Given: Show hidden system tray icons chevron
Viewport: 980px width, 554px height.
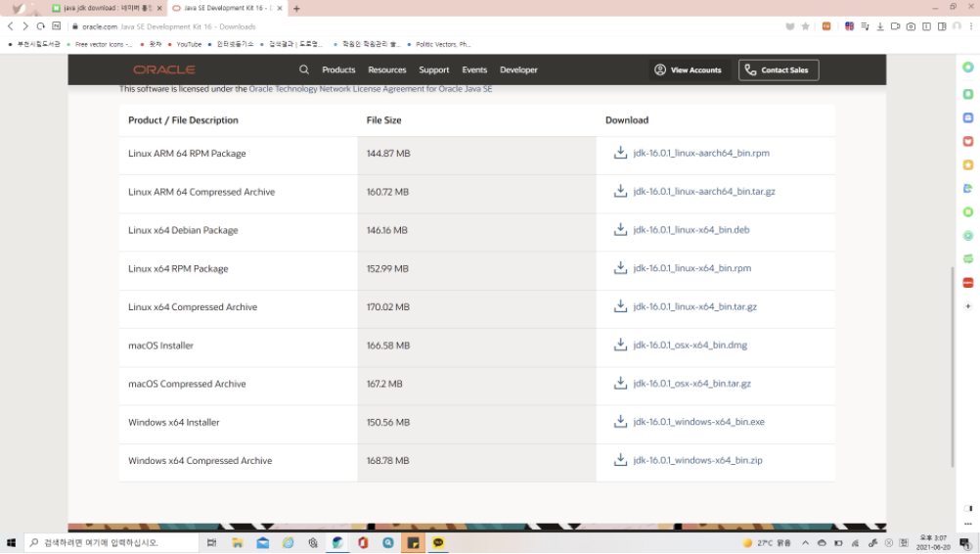Looking at the screenshot, I should tap(805, 543).
